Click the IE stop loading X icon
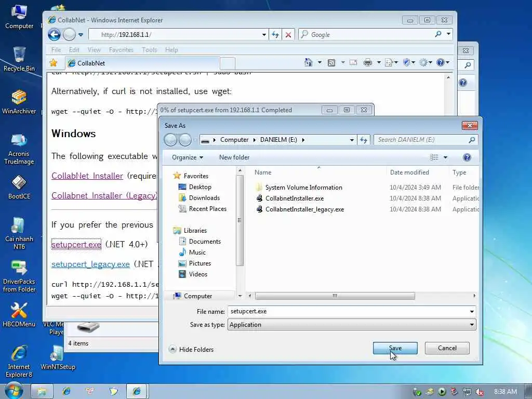Image resolution: width=532 pixels, height=399 pixels. click(288, 35)
